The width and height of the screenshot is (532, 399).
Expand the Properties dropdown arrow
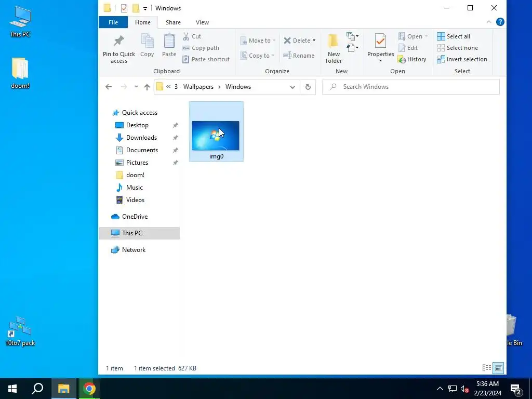click(x=380, y=61)
